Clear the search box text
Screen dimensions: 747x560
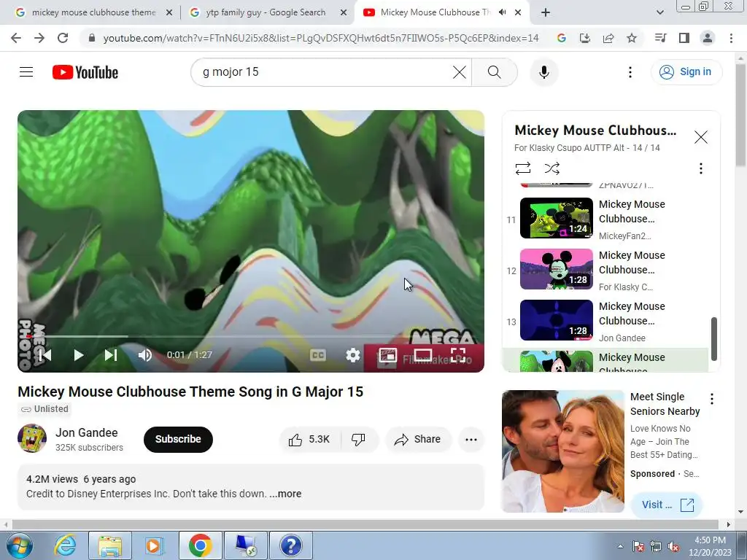tap(460, 72)
